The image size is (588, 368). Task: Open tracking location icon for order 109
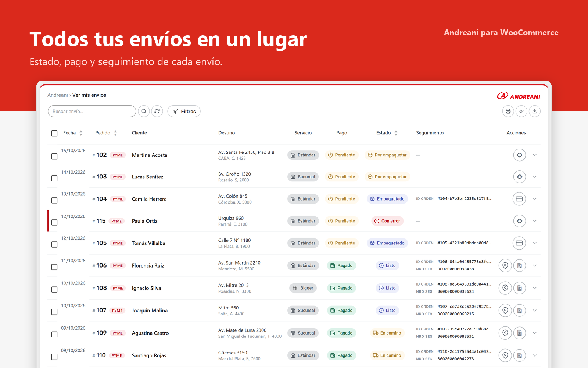pos(505,333)
